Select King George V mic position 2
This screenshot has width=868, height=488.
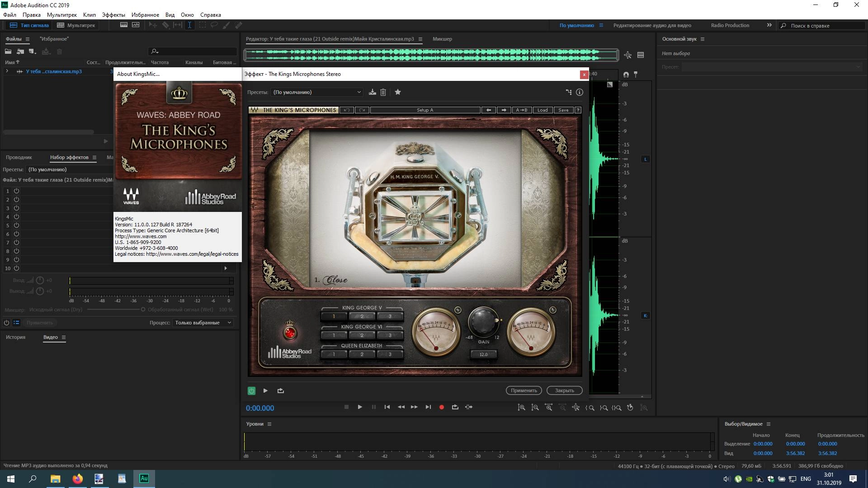point(362,316)
